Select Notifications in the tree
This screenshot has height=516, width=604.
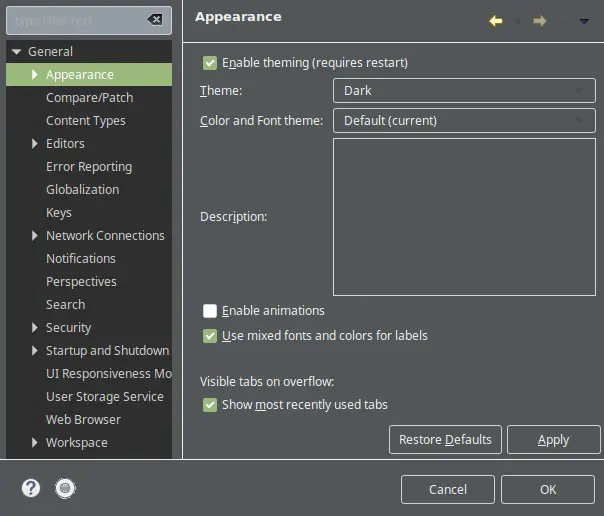[x=81, y=258]
